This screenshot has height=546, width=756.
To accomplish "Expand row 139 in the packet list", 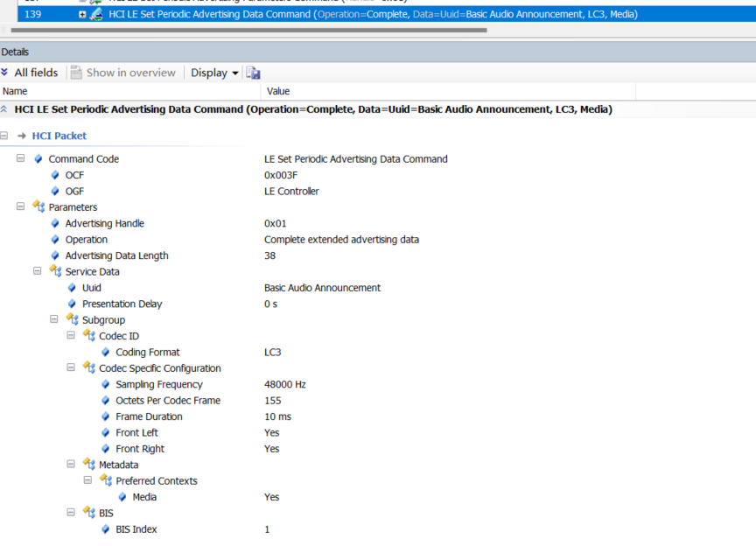I will coord(82,14).
